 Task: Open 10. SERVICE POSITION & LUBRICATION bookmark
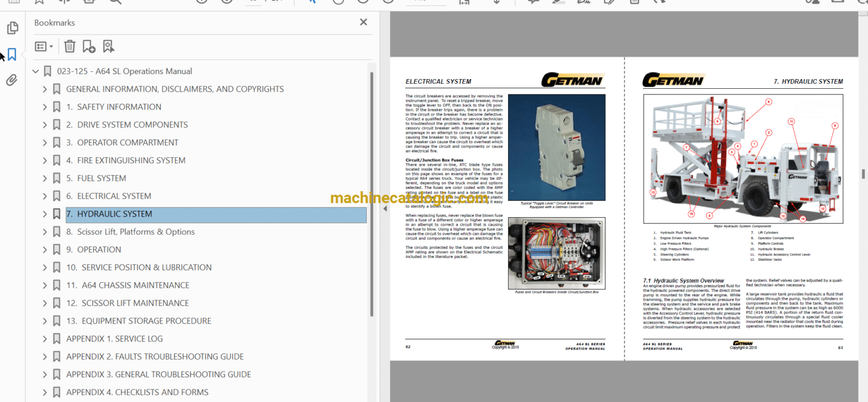[x=139, y=267]
